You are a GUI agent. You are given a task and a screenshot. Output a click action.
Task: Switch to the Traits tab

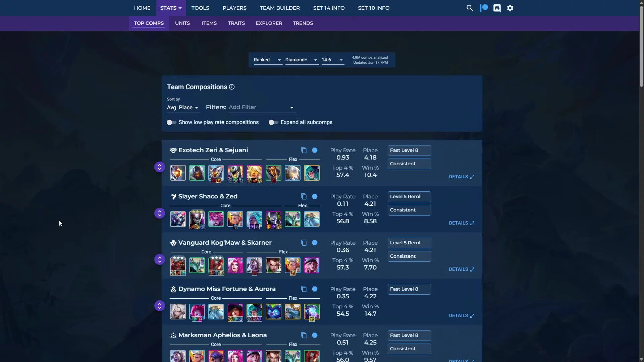[x=236, y=23]
